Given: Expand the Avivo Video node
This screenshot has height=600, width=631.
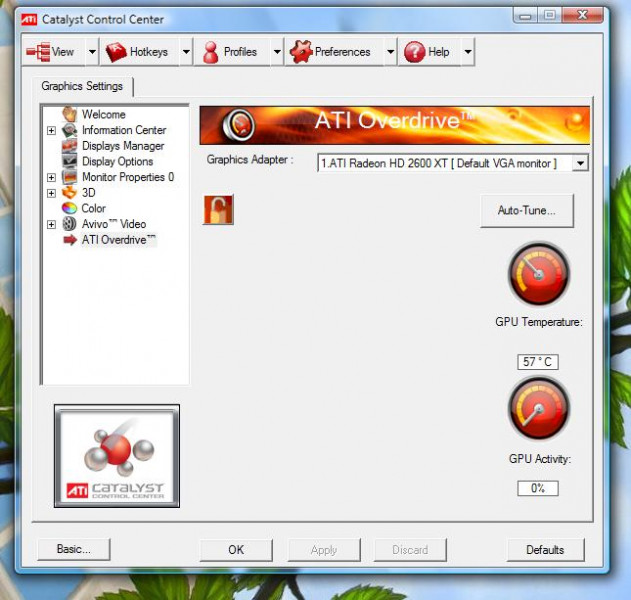Looking at the screenshot, I should (x=51, y=225).
